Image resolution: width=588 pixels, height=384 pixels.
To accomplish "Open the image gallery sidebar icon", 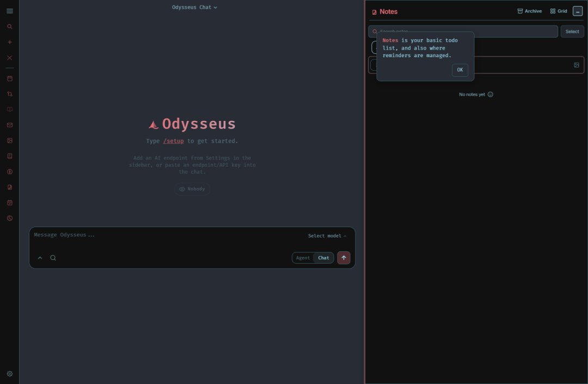I will 10,141.
